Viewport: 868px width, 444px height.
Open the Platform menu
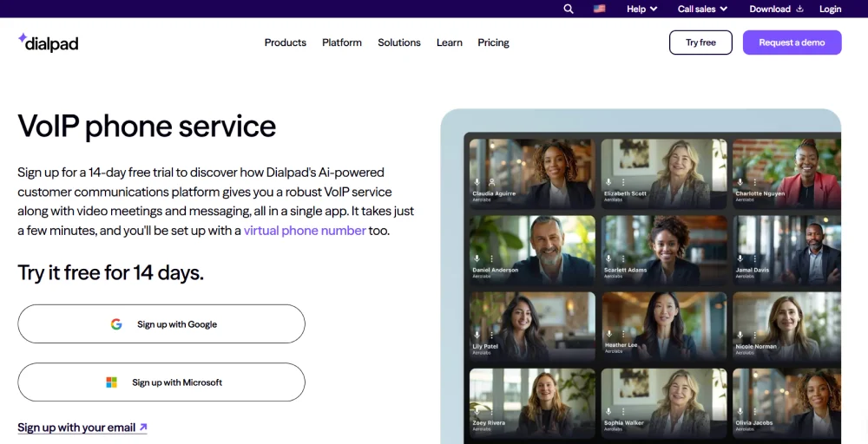(341, 42)
